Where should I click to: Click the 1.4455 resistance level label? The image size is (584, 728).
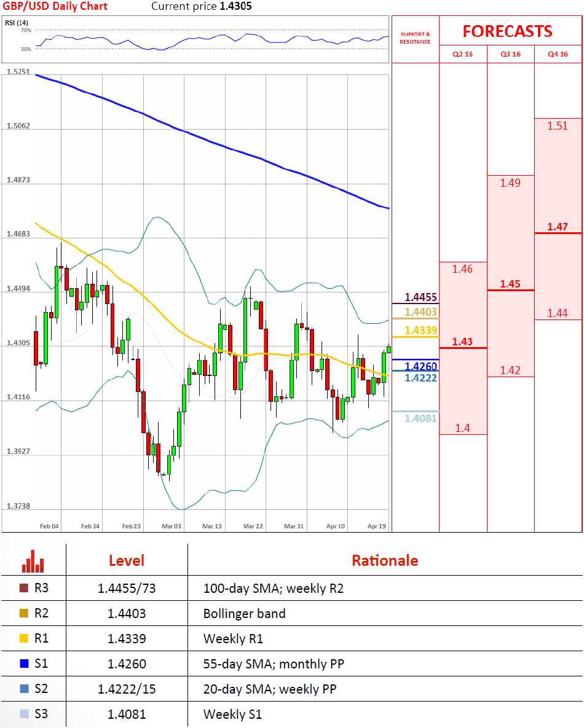420,297
